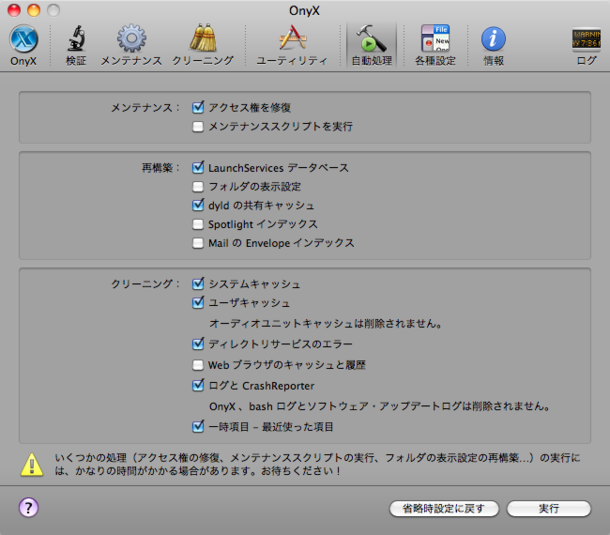
Task: Uncheck dyld の共有キャッシュ checkbox
Action: pyautogui.click(x=198, y=205)
